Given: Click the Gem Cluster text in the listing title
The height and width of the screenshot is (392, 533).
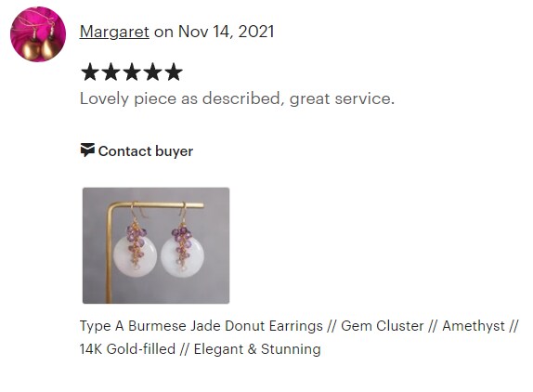Looking at the screenshot, I should coord(383,326).
